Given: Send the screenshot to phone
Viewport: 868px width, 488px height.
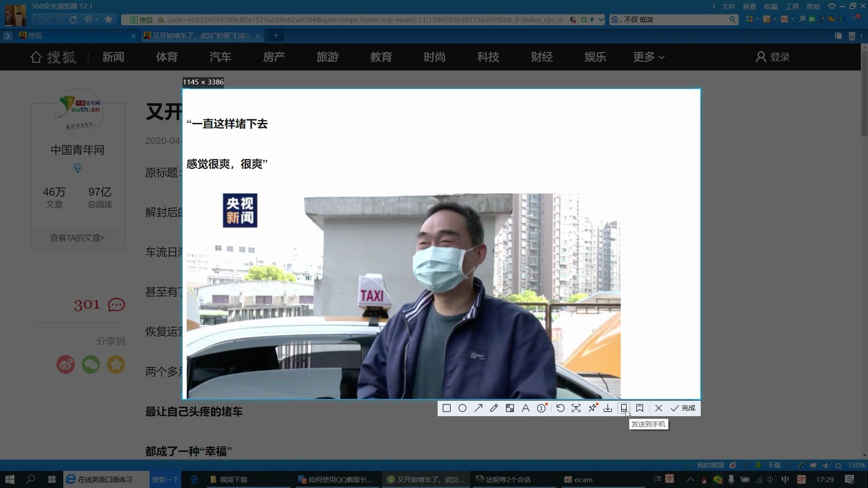Looking at the screenshot, I should click(624, 408).
